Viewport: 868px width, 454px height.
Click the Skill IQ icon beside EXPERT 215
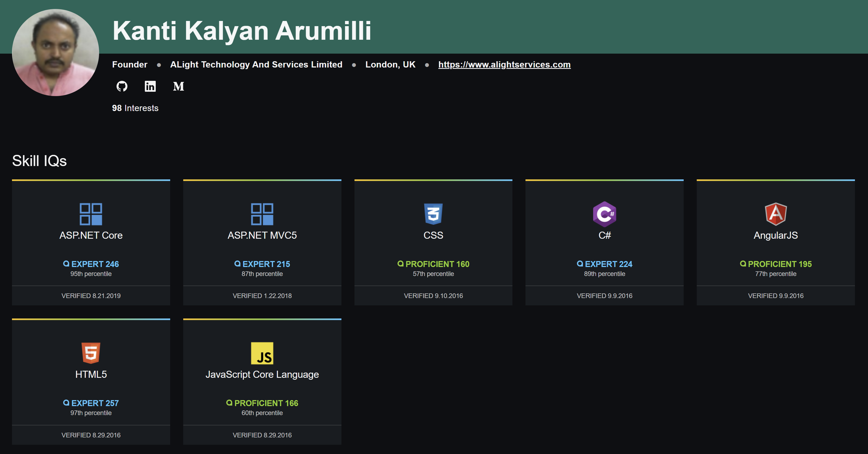point(237,264)
